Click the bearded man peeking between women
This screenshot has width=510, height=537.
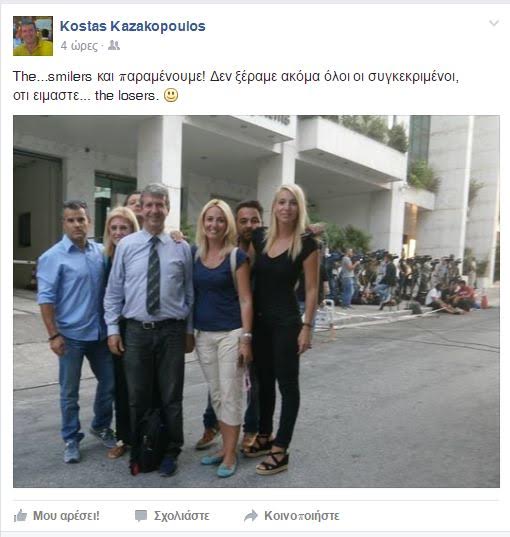coord(249,217)
